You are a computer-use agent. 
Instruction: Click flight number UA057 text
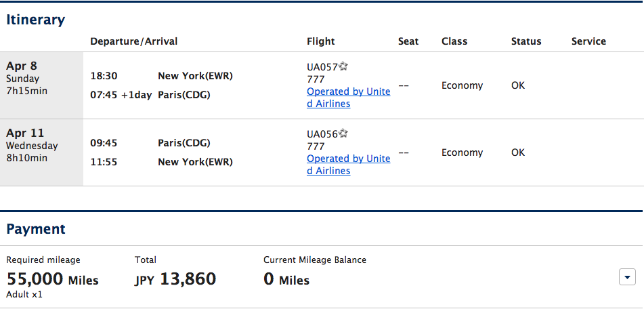[322, 66]
